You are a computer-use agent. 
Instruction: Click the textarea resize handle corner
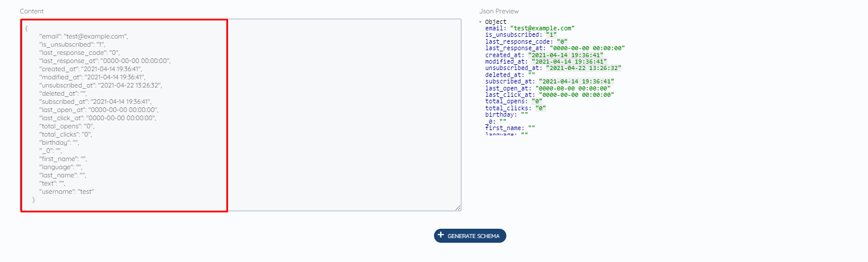tap(458, 208)
